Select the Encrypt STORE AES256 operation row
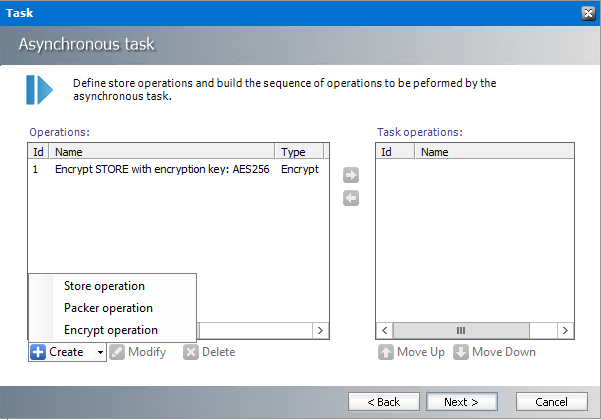This screenshot has width=601, height=420. click(162, 170)
